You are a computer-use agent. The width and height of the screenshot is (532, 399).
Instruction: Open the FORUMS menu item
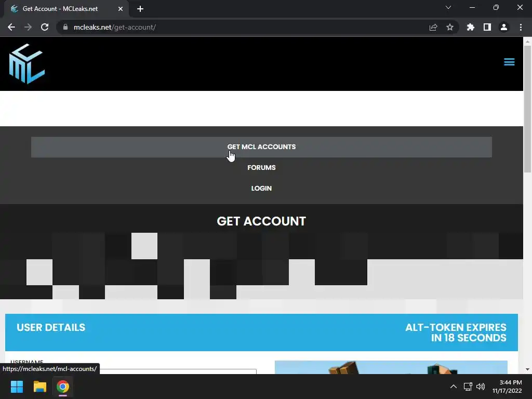tap(261, 168)
